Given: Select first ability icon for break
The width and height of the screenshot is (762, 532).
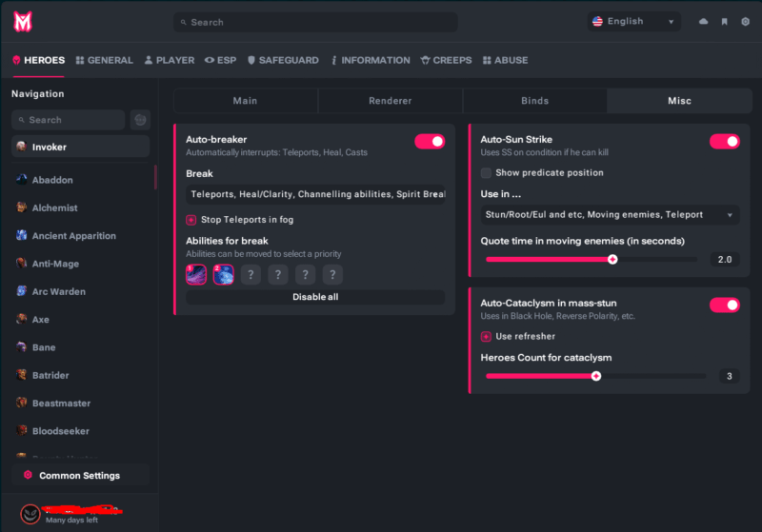Looking at the screenshot, I should [x=196, y=275].
